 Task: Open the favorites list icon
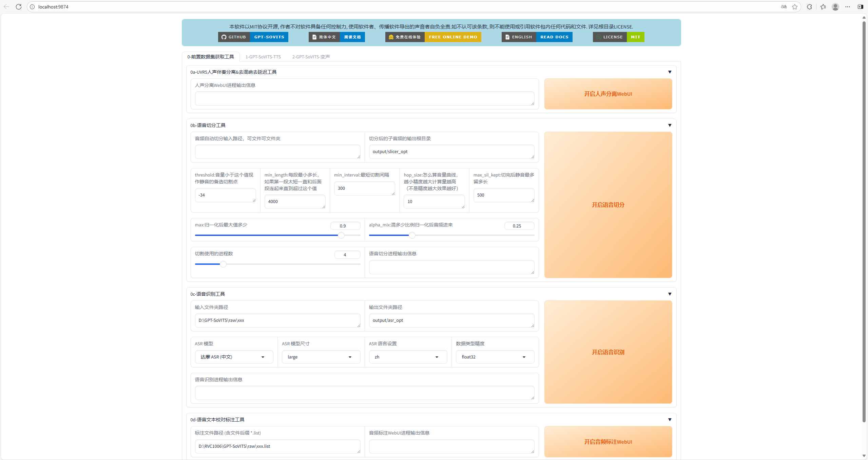(x=823, y=7)
